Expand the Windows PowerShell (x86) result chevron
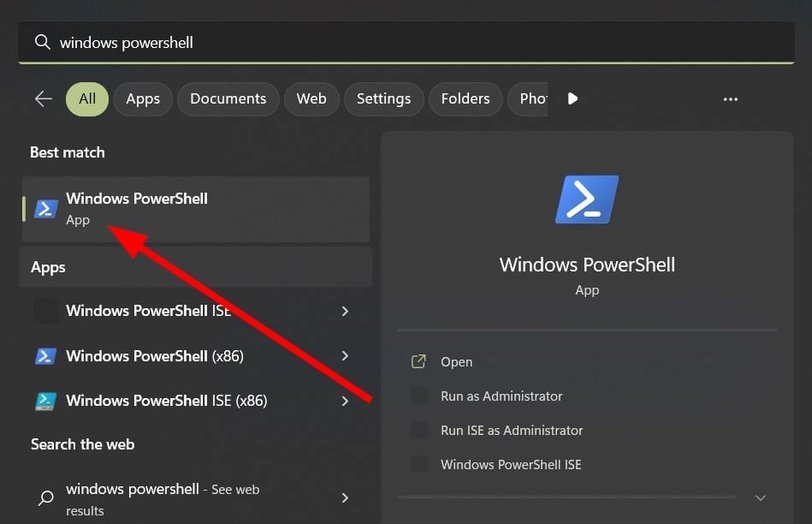The height and width of the screenshot is (524, 812). 345,355
